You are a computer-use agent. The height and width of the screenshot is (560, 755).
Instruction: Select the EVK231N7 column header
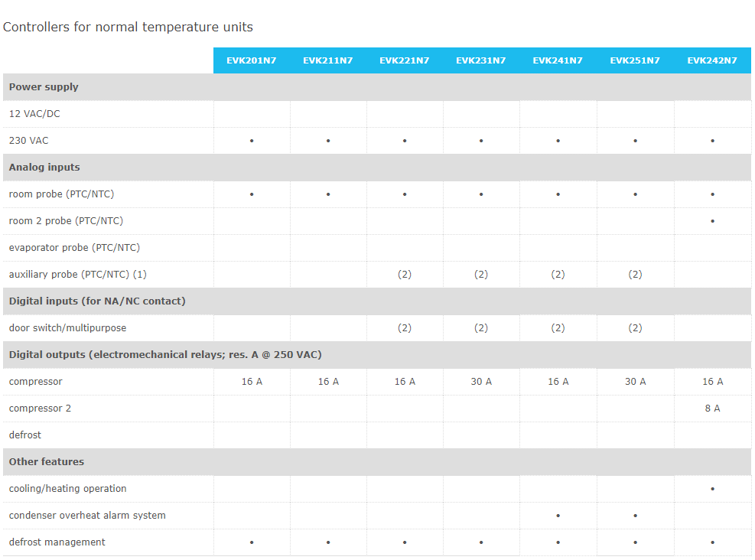[481, 60]
